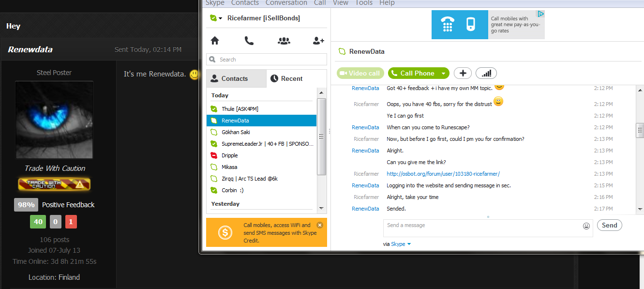Click the create group icon

tap(284, 41)
